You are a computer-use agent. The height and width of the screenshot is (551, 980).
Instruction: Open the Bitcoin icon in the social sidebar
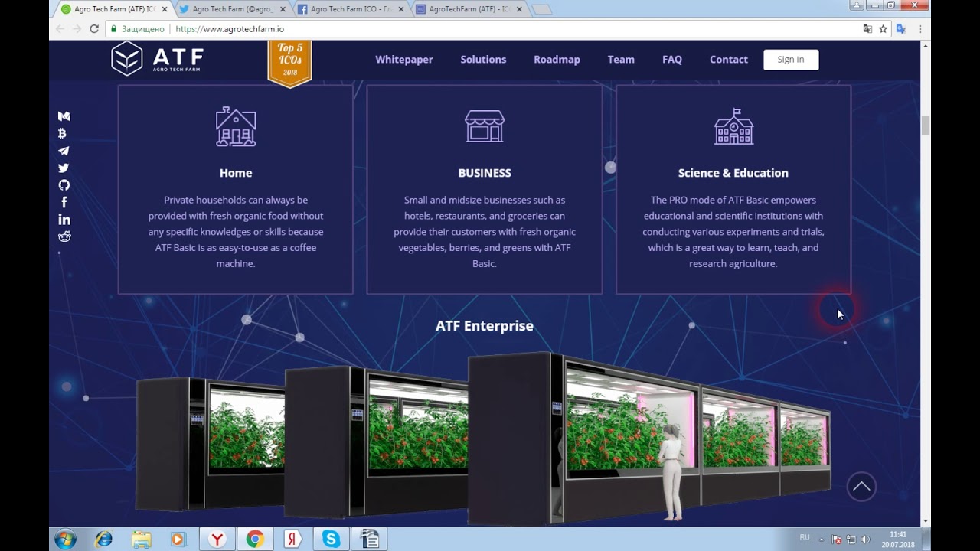tap(63, 133)
